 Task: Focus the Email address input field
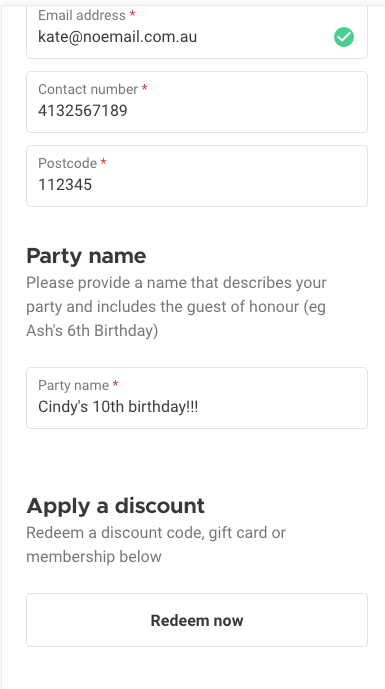(x=197, y=31)
